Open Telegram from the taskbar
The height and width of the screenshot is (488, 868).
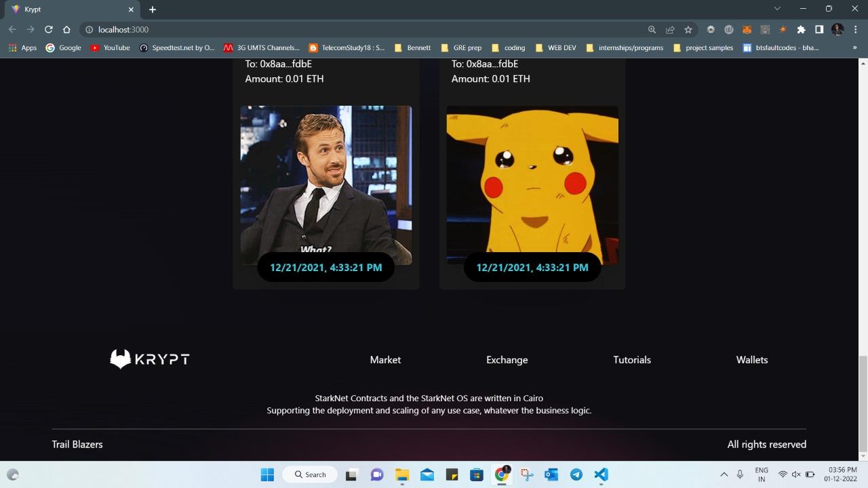coord(576,474)
